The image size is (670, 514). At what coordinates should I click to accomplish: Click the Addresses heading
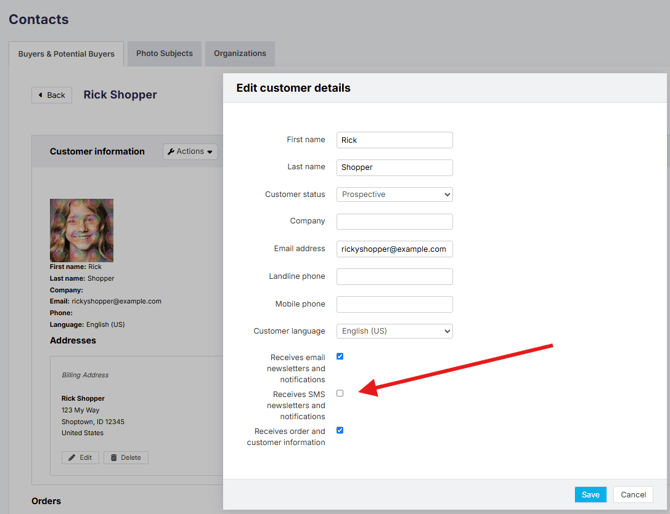[73, 341]
